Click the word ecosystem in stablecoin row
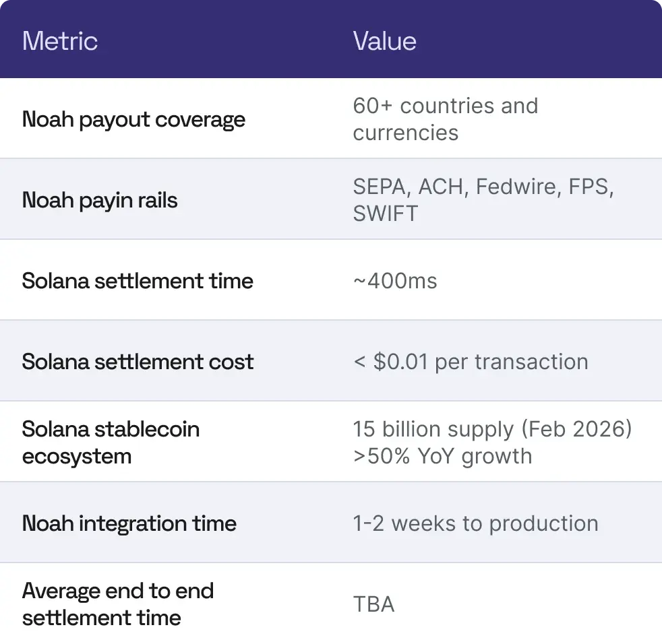Image resolution: width=662 pixels, height=644 pixels. [77, 456]
